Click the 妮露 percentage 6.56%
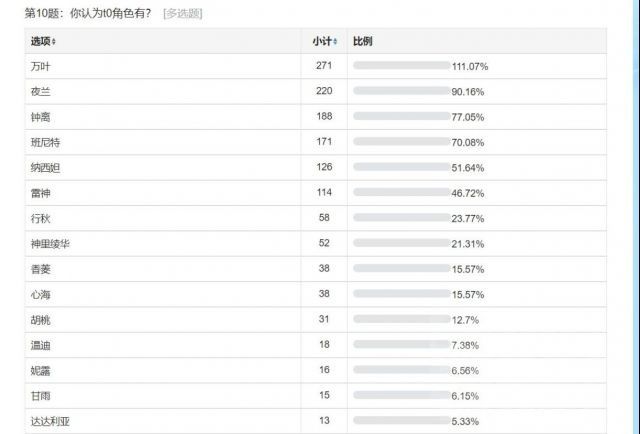This screenshot has height=434, width=640. point(467,370)
